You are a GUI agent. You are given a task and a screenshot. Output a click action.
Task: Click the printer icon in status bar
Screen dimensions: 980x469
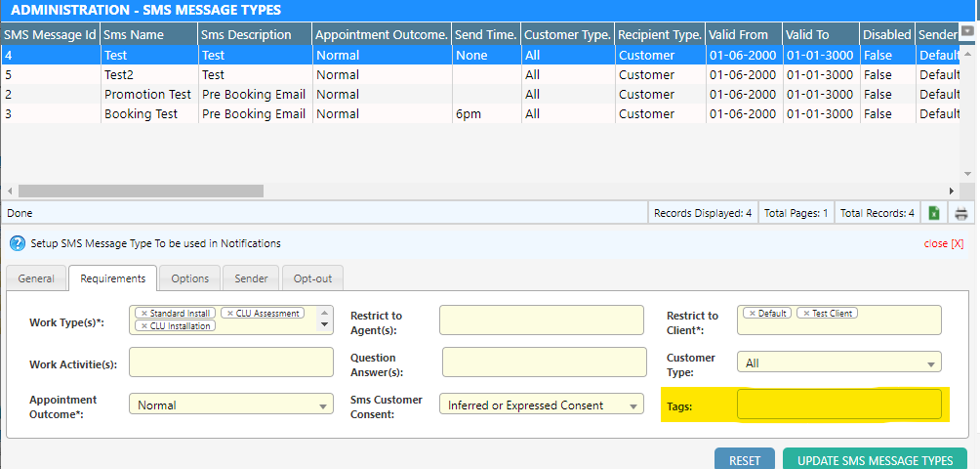click(x=961, y=213)
